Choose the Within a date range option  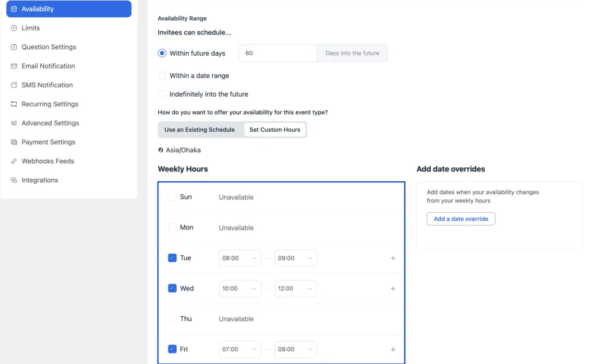click(162, 76)
